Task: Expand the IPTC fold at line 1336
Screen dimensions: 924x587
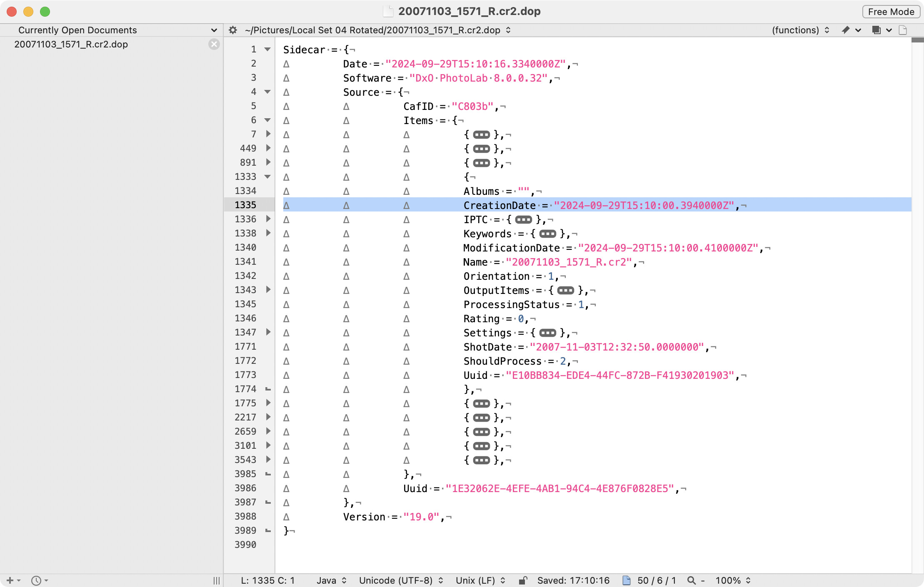Action: click(x=268, y=219)
